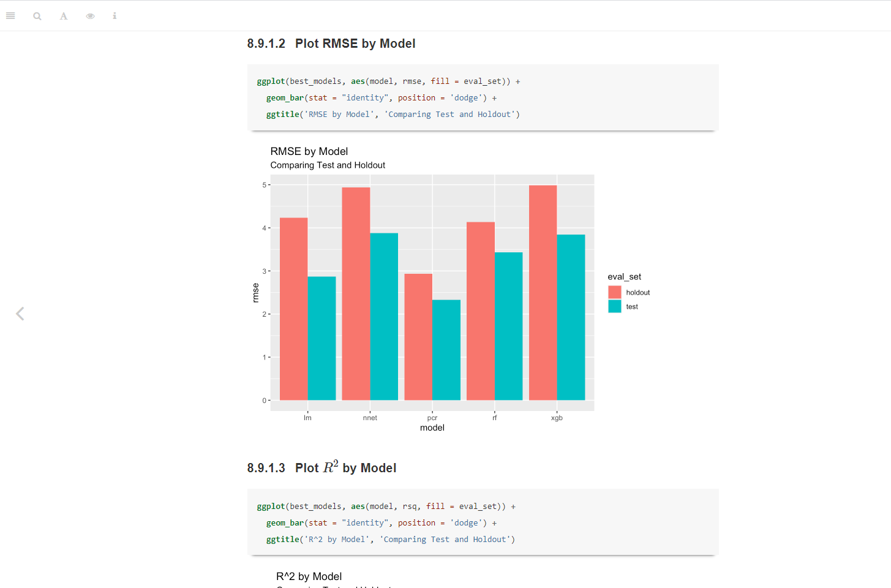Click the eval_set legend title
This screenshot has height=588, width=891.
(624, 277)
